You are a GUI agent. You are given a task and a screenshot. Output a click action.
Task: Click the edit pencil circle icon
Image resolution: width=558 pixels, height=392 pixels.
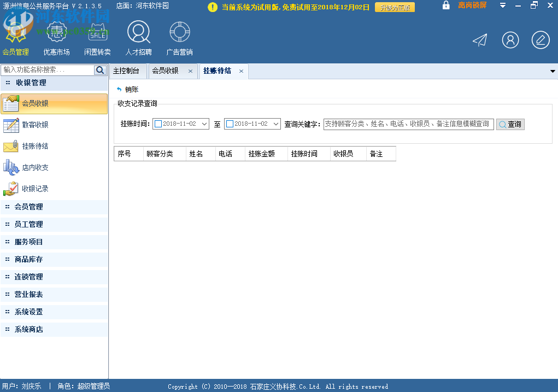click(540, 40)
